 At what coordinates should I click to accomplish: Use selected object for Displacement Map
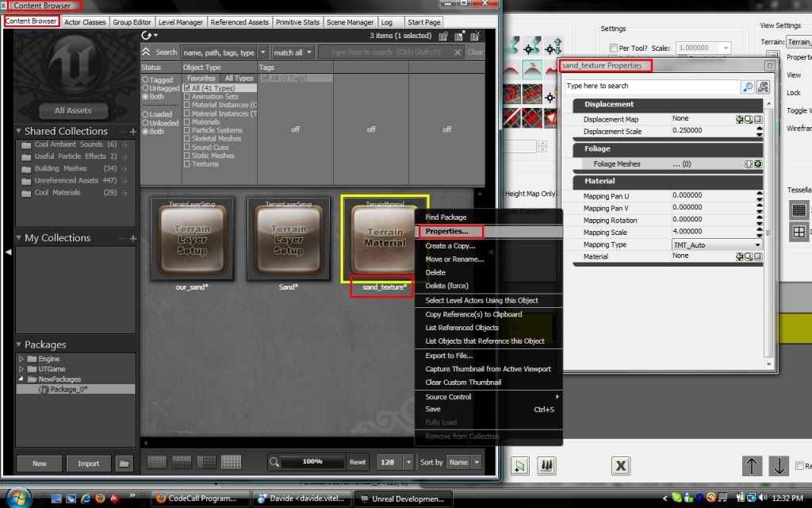click(x=740, y=119)
